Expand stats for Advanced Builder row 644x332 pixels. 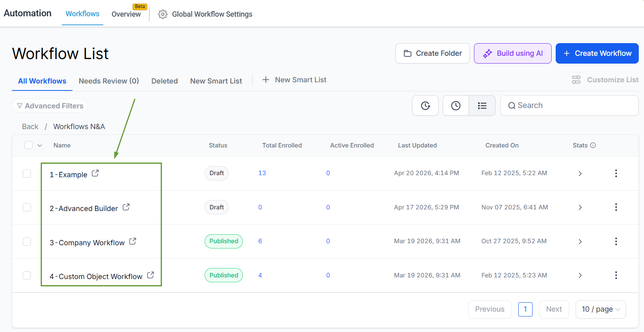tap(580, 207)
